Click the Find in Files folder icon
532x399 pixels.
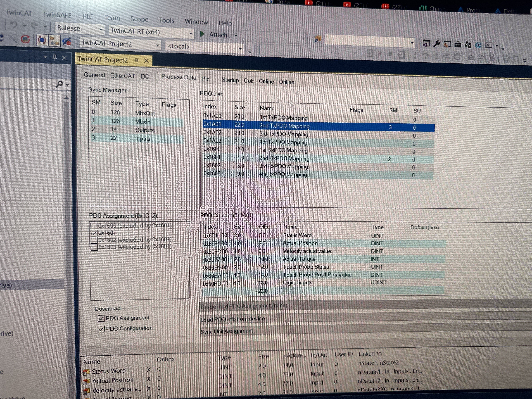[x=318, y=39]
